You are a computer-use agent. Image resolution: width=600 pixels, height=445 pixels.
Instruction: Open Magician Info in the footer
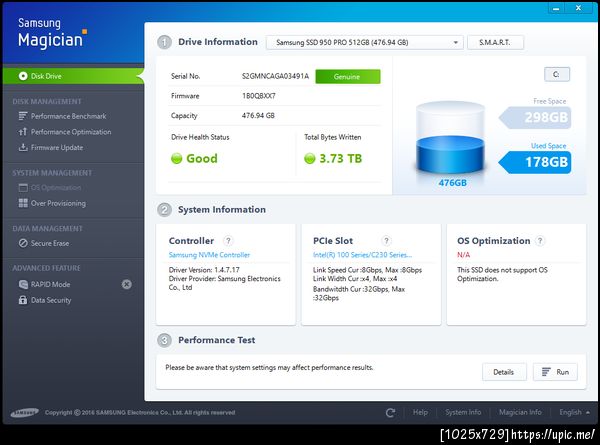point(520,412)
